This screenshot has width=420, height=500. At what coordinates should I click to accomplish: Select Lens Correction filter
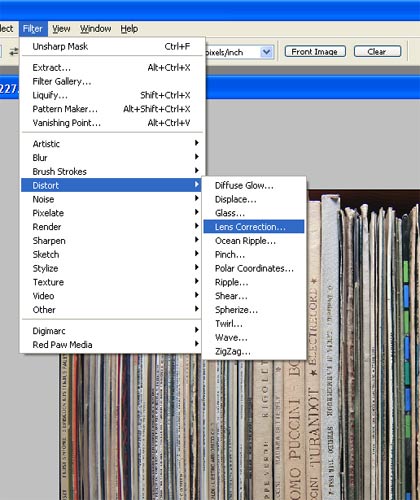pos(254,227)
